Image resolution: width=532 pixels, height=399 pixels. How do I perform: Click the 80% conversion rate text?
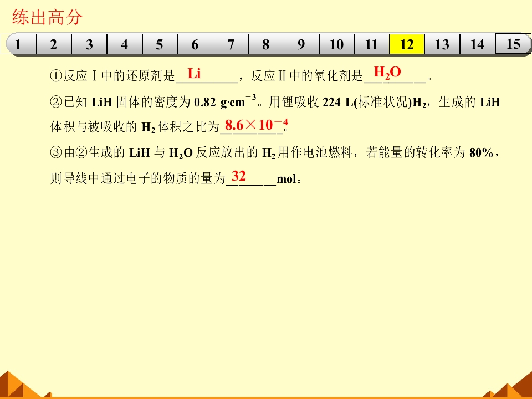coord(481,153)
